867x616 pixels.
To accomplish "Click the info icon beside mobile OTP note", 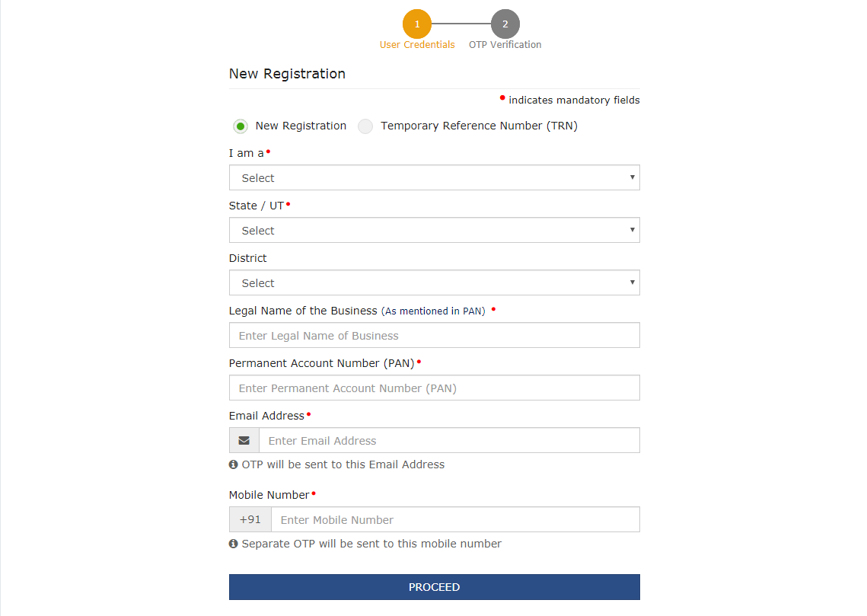I will (234, 544).
